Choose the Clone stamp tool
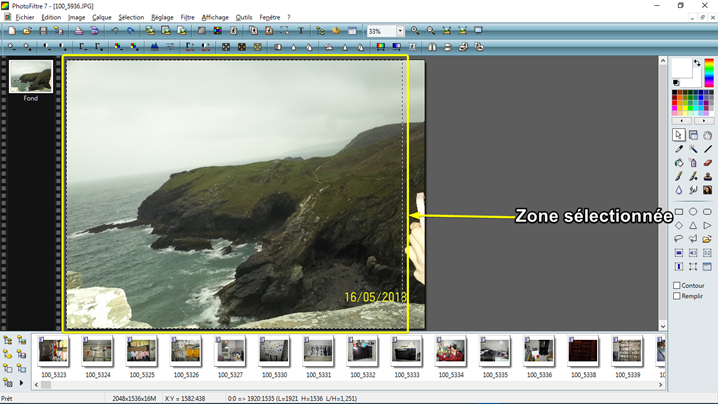 pyautogui.click(x=707, y=176)
